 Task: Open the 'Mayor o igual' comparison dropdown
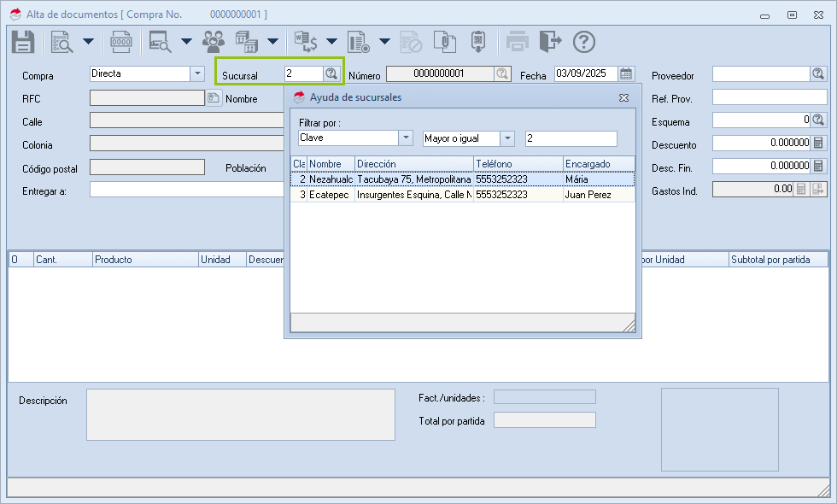(x=507, y=138)
